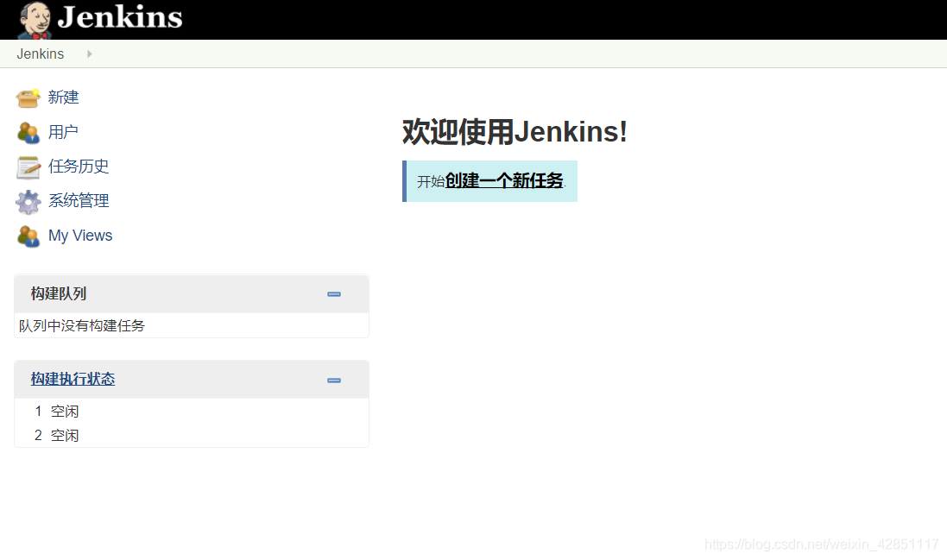Click the Jenkins title text in header
Image resolution: width=947 pixels, height=560 pixels.
click(x=120, y=17)
